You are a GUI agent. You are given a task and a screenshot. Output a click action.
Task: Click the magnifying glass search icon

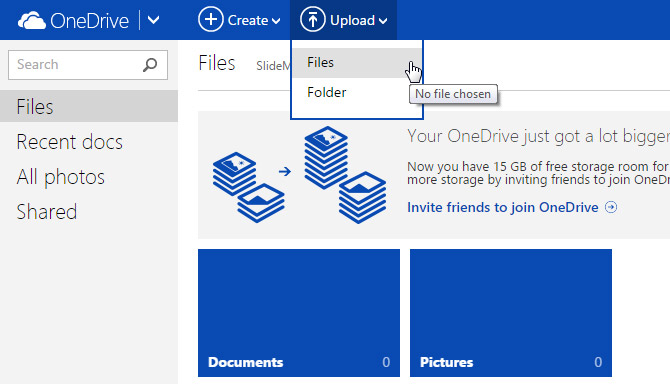point(150,65)
